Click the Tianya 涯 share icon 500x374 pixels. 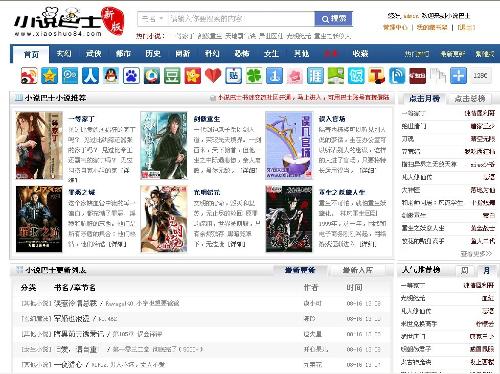[x=315, y=76]
